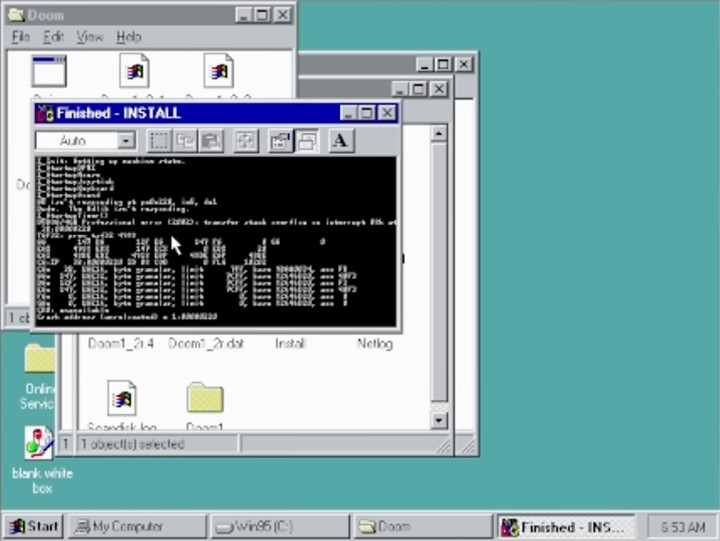
Task: Open Properties from the INSTALL toolbar
Action: coord(281,141)
